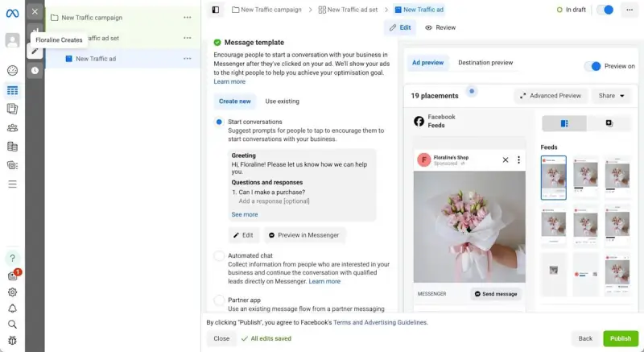Click the bouquet image in the ad preview
This screenshot has width=644, height=352.
click(x=469, y=226)
